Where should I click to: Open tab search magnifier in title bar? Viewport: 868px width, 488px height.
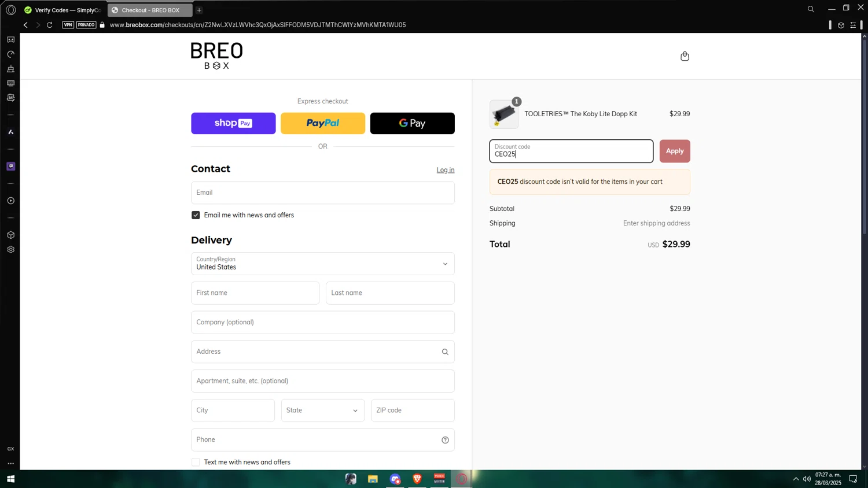coord(811,9)
